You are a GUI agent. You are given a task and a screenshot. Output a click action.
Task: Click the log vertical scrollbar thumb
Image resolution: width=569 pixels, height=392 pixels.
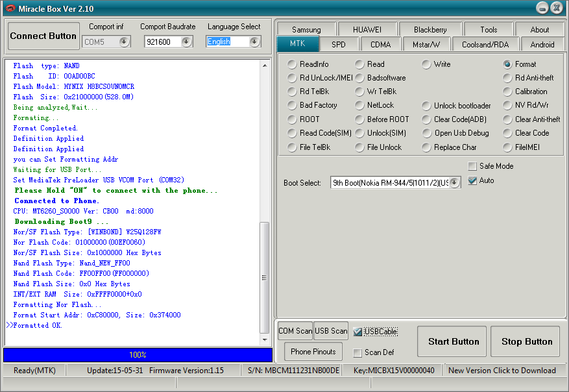pos(265,278)
